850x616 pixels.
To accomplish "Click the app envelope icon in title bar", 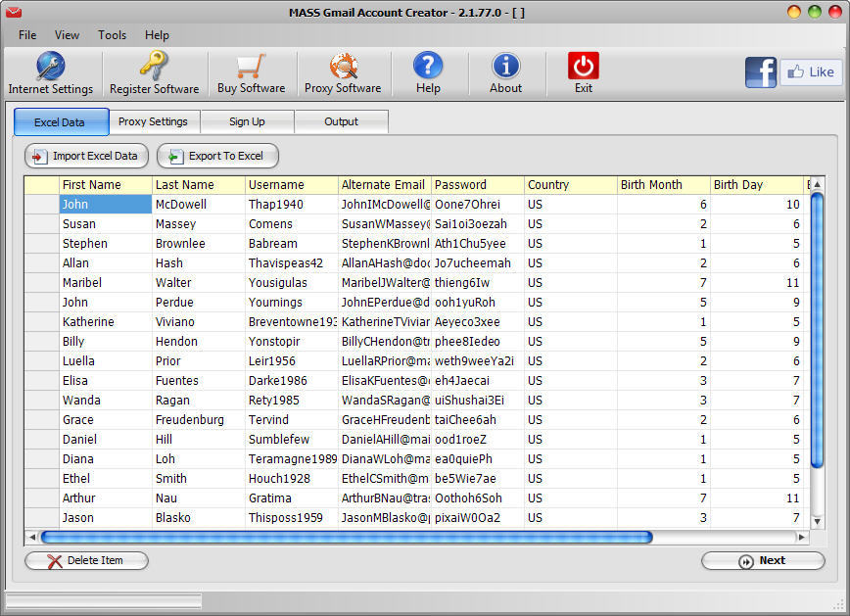I will pos(14,12).
